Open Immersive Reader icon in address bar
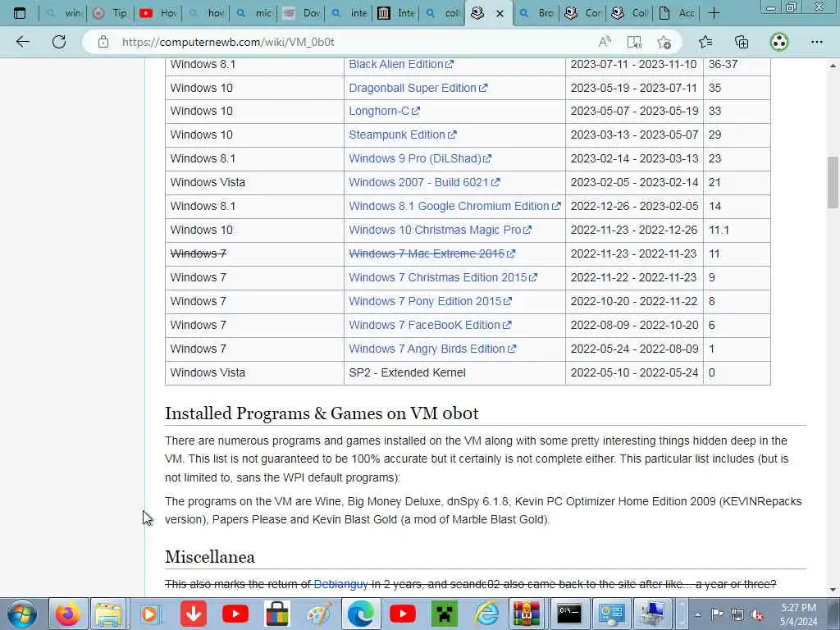Viewport: 840px width, 630px height. [x=634, y=42]
